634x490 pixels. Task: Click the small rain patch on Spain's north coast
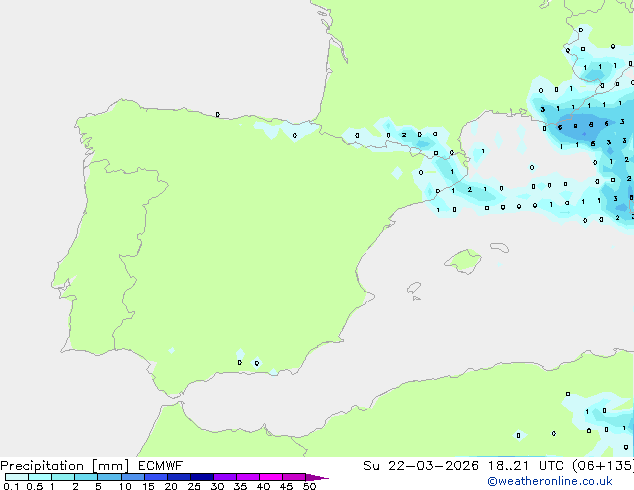click(272, 128)
